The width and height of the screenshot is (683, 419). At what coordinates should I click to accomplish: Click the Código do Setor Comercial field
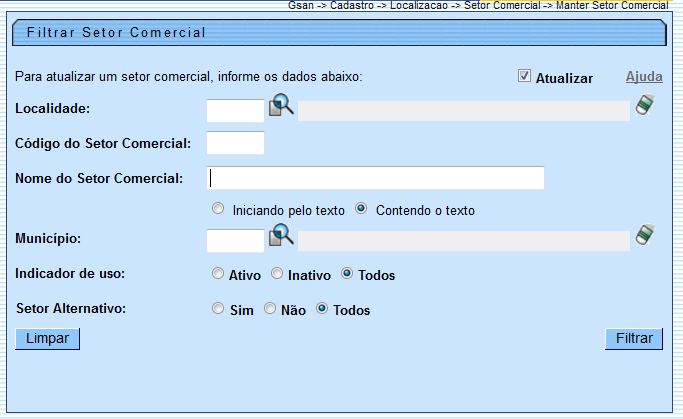click(x=235, y=143)
